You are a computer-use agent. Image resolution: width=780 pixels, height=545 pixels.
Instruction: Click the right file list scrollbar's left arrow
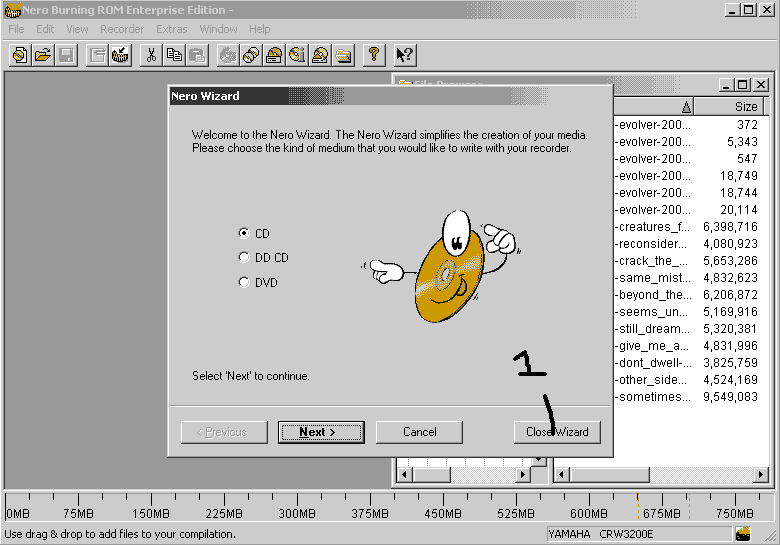562,475
